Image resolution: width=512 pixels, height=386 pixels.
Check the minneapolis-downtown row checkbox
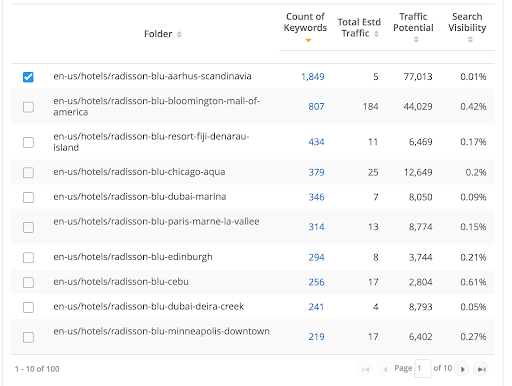click(x=28, y=337)
